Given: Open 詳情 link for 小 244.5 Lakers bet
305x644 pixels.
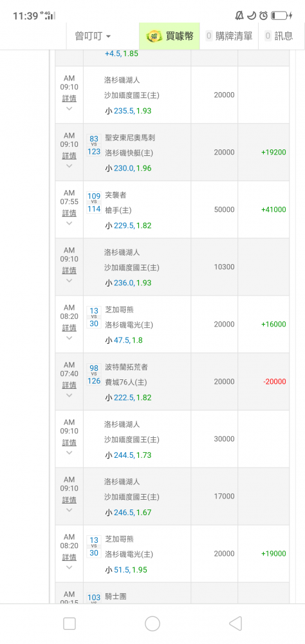Looking at the screenshot, I should click(69, 443).
